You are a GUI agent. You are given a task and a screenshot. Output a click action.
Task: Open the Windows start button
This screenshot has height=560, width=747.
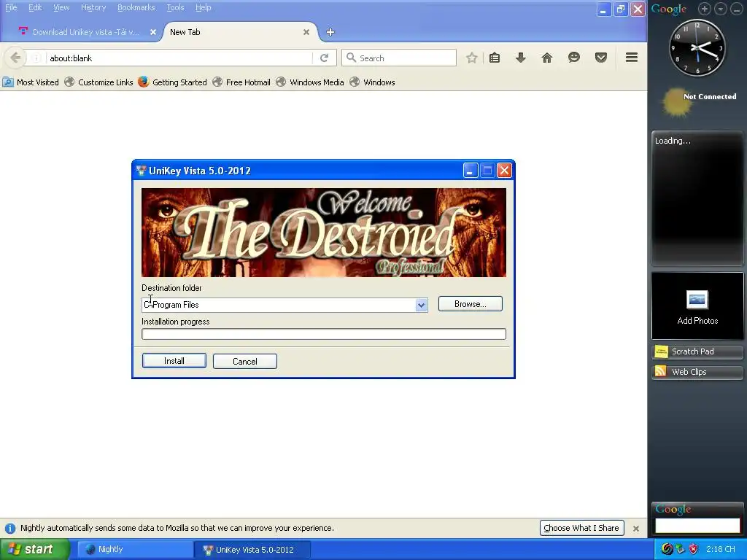(x=34, y=549)
